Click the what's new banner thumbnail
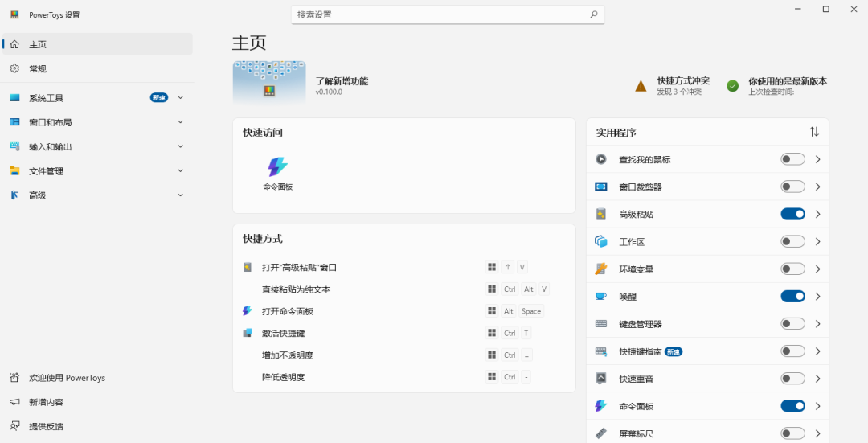868x443 pixels. 269,83
